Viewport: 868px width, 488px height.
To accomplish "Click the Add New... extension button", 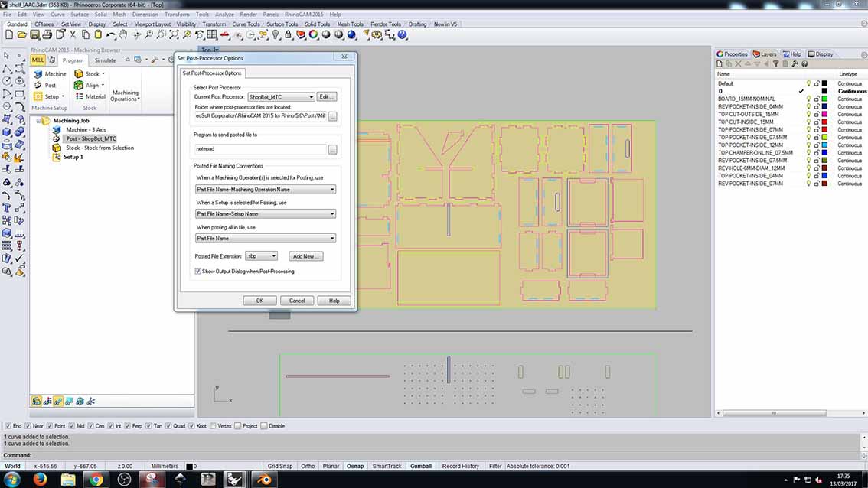I will (305, 256).
